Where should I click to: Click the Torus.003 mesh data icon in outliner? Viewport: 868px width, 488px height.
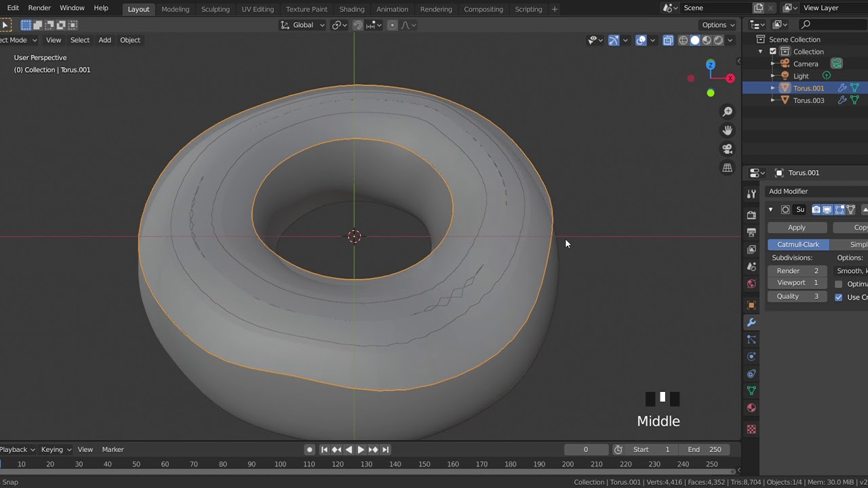[854, 100]
